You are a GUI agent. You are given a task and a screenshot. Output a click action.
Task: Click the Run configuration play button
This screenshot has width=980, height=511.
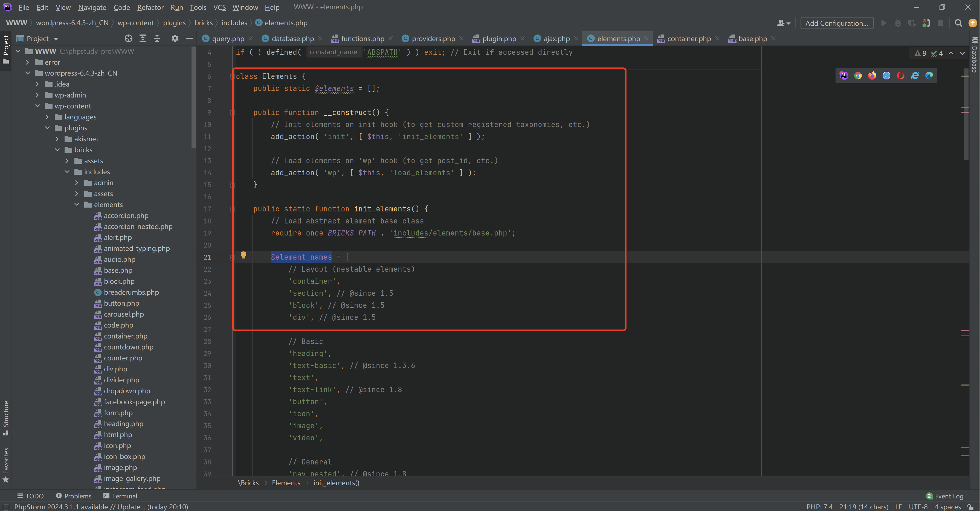tap(884, 23)
